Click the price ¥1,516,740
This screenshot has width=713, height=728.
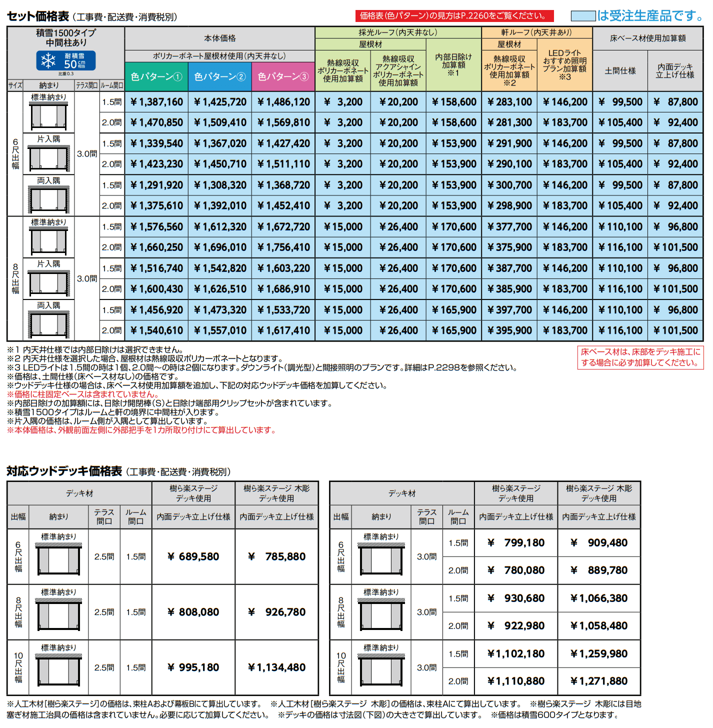point(156,268)
